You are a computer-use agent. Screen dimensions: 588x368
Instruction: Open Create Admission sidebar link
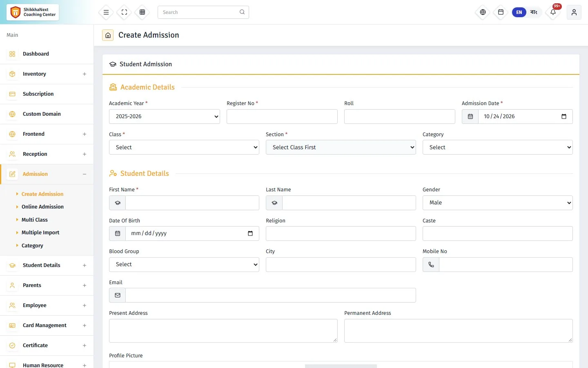coord(42,194)
